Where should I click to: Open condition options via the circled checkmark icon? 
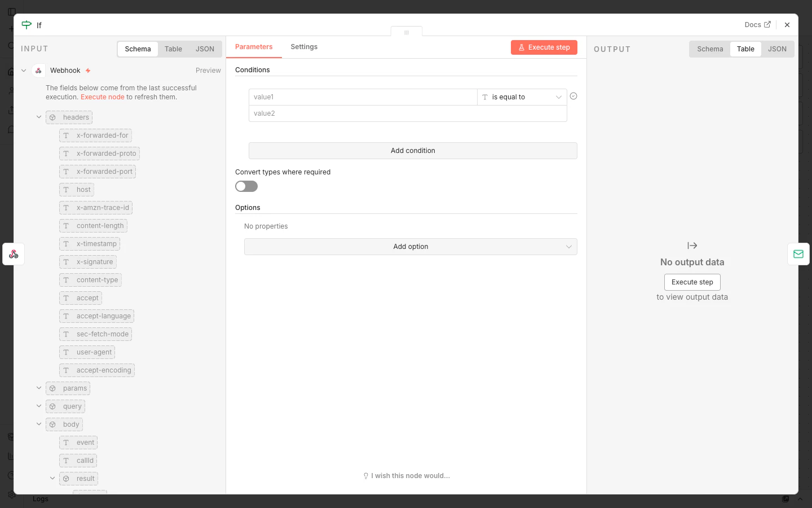pos(573,97)
